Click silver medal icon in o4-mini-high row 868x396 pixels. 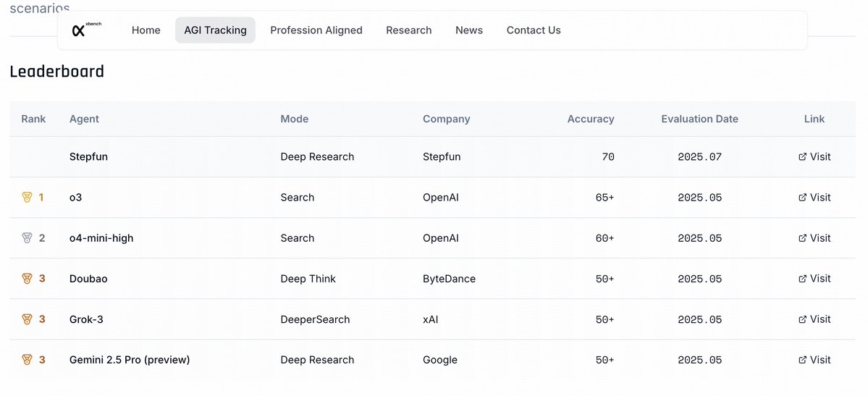pos(27,238)
